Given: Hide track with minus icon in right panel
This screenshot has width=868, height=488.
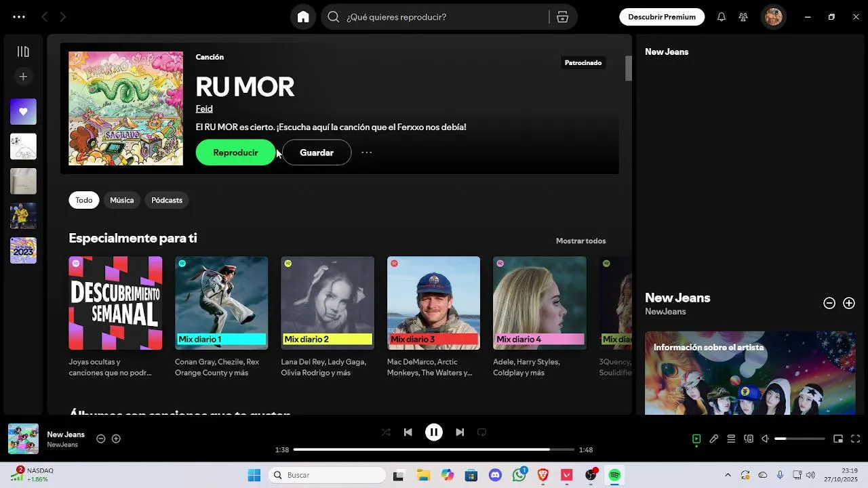Looking at the screenshot, I should [829, 304].
